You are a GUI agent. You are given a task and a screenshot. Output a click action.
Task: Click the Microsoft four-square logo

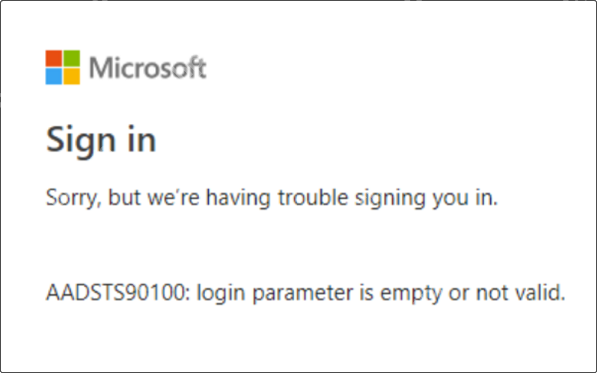tap(63, 67)
